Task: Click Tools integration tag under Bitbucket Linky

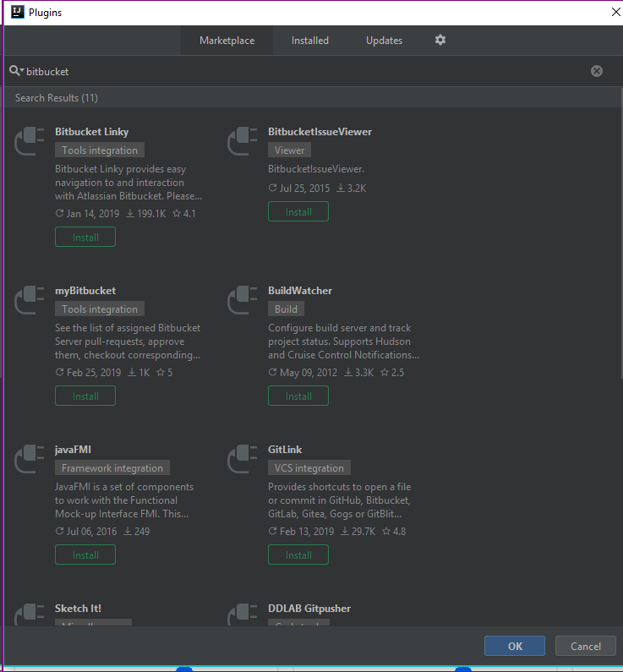Action: (x=100, y=150)
